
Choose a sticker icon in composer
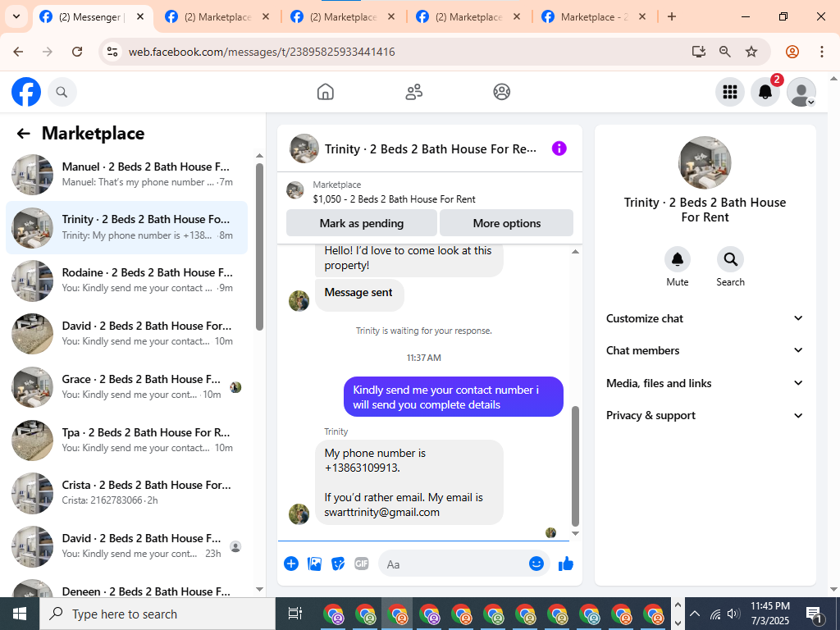point(338,564)
